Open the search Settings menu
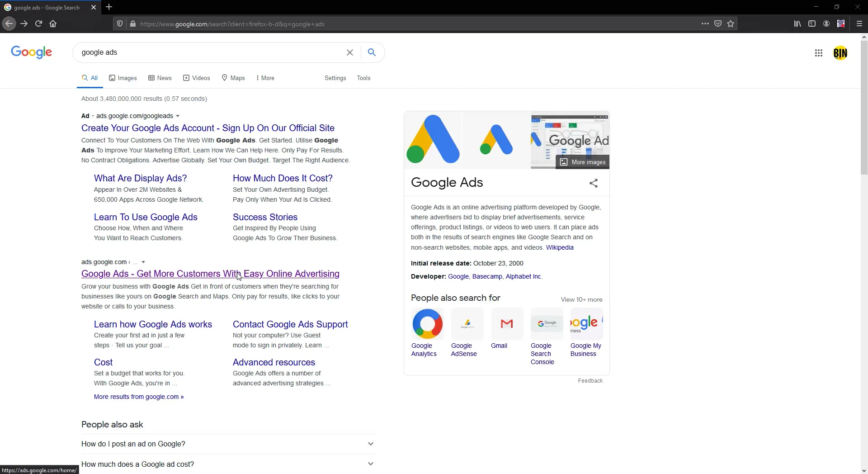868x474 pixels. 335,78
